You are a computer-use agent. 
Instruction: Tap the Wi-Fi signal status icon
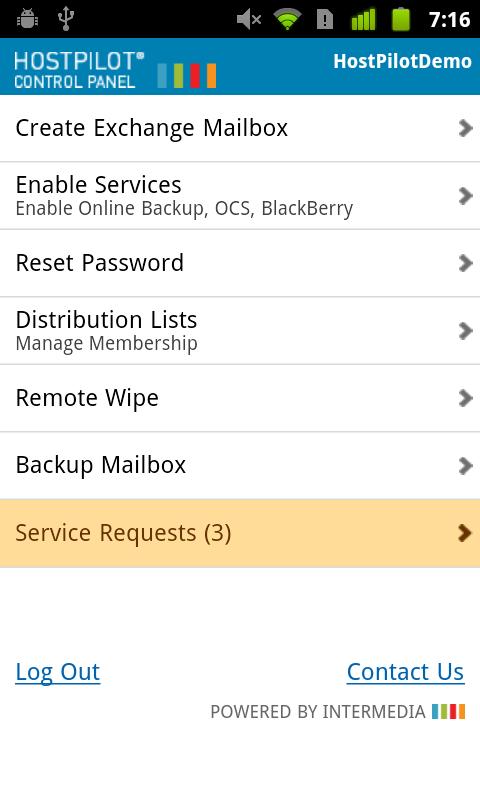287,19
